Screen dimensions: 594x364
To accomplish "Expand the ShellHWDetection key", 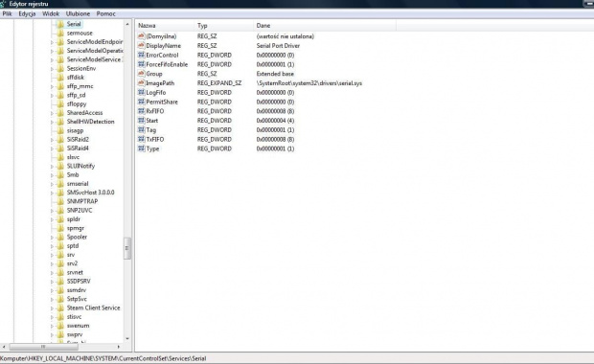I will click(x=53, y=122).
